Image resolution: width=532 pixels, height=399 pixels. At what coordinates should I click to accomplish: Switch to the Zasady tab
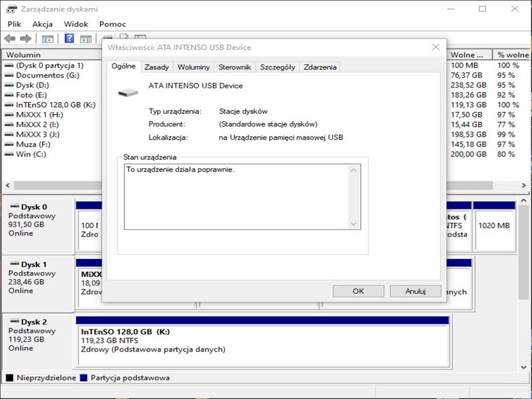[157, 67]
